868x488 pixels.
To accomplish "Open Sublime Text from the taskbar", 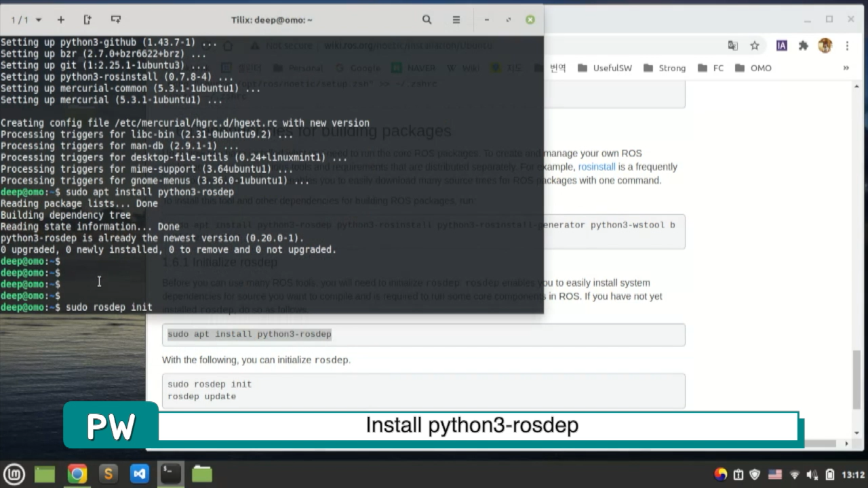I will click(x=108, y=474).
